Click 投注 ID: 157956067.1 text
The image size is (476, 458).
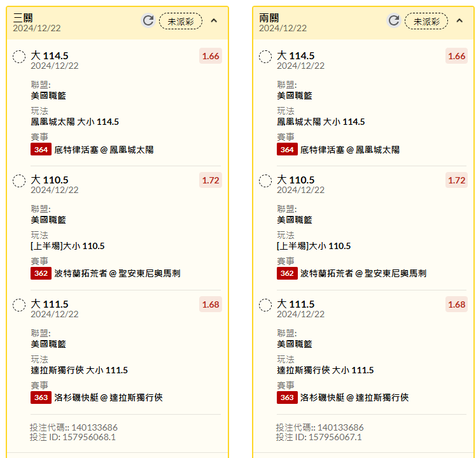319,437
